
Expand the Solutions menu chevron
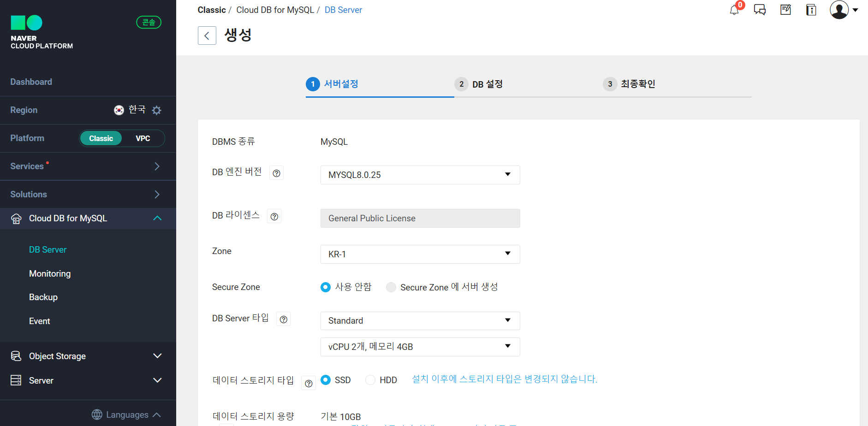pos(157,194)
